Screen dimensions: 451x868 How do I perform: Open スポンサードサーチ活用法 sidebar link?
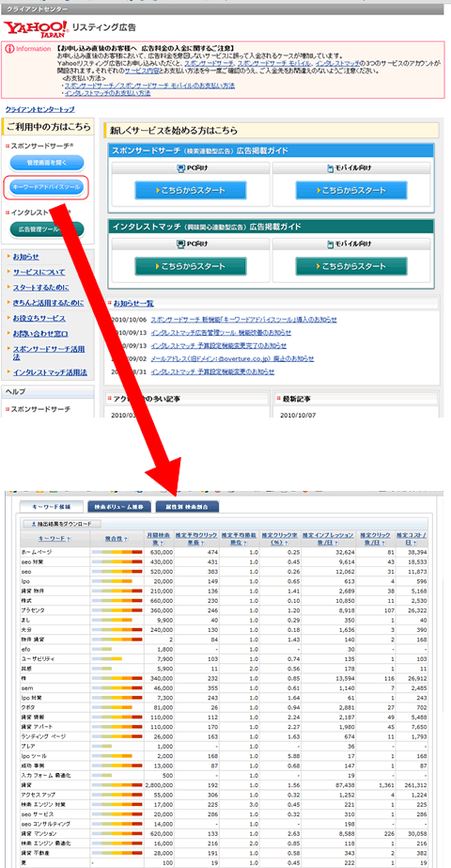[48, 353]
